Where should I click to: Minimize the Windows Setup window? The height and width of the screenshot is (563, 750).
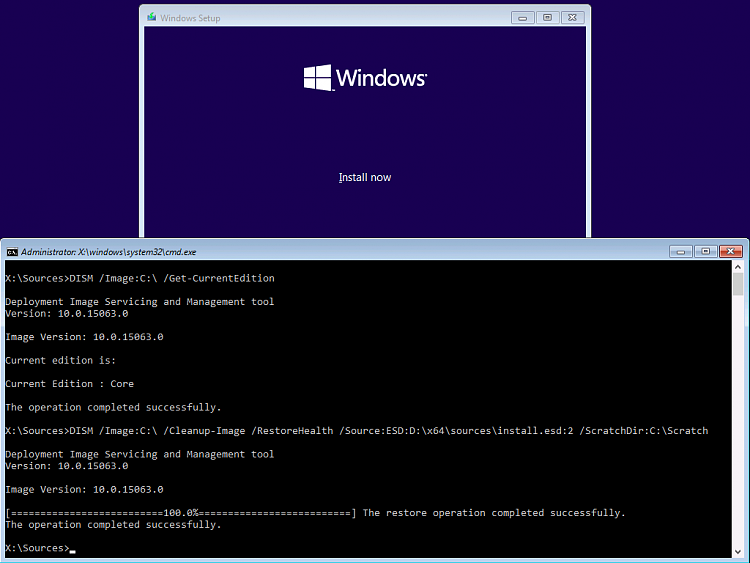click(522, 18)
